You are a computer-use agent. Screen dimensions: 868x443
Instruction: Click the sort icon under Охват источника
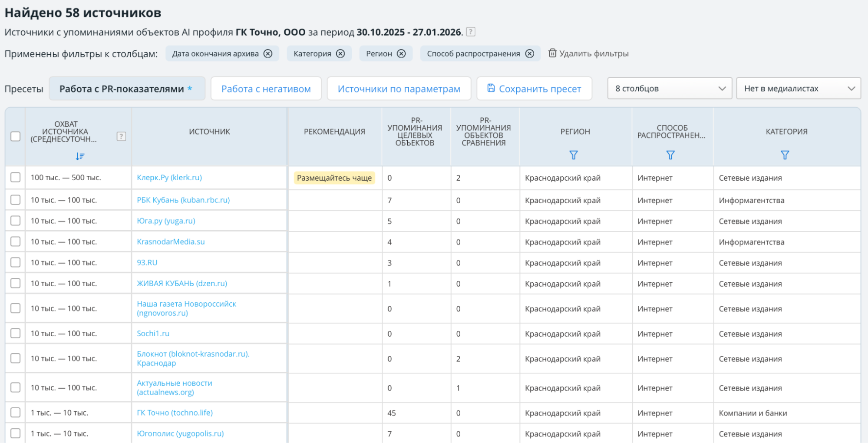(x=80, y=156)
